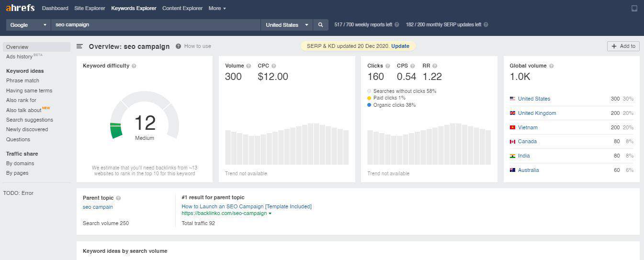Click the Update link in SERP banner

click(400, 46)
